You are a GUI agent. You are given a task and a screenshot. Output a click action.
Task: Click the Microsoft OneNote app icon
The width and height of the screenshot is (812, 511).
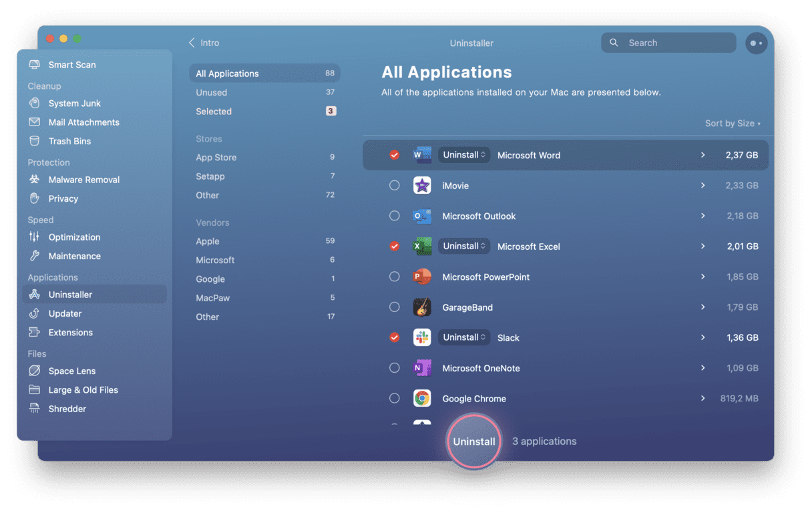click(422, 368)
